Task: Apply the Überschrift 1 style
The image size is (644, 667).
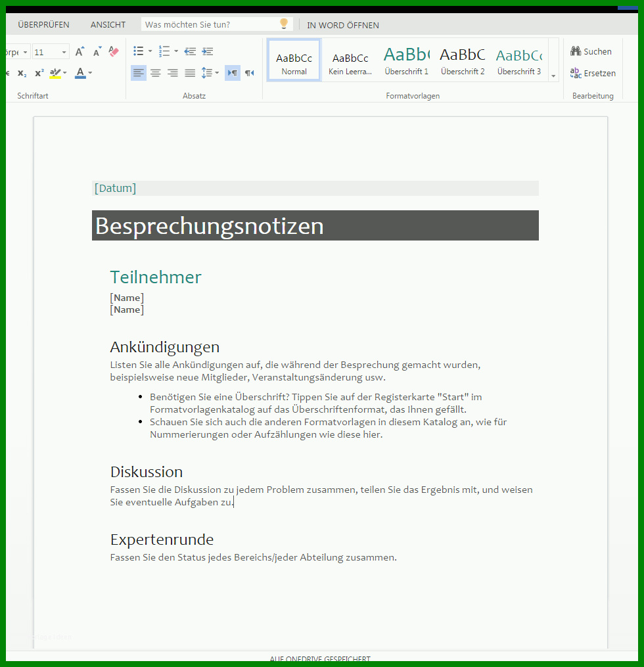Action: pos(407,60)
